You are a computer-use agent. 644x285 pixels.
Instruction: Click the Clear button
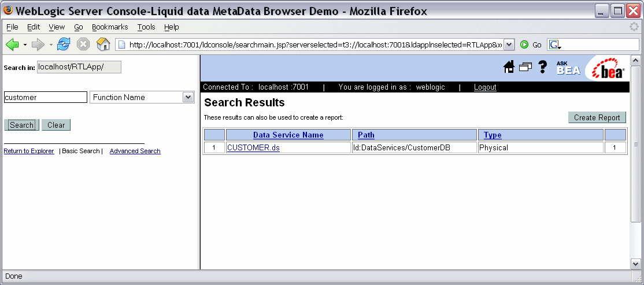56,125
